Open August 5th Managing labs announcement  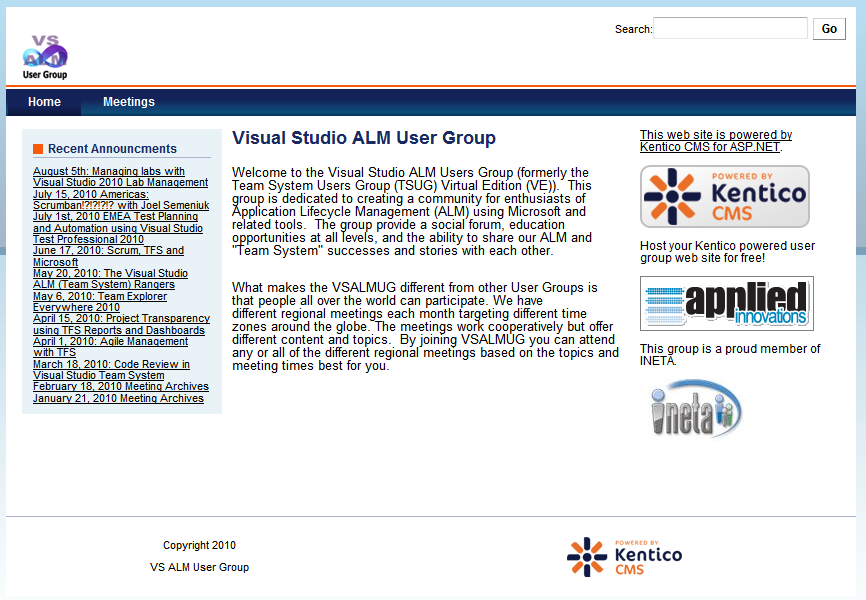[120, 177]
